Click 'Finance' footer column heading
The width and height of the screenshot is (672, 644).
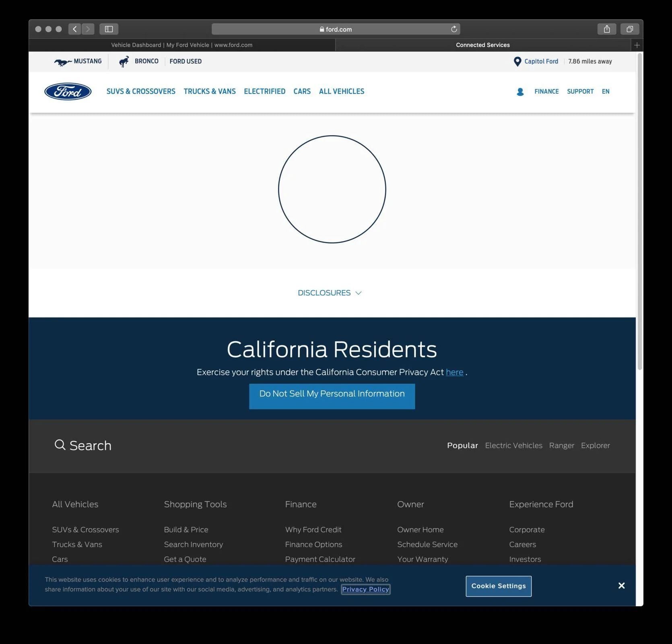tap(301, 504)
